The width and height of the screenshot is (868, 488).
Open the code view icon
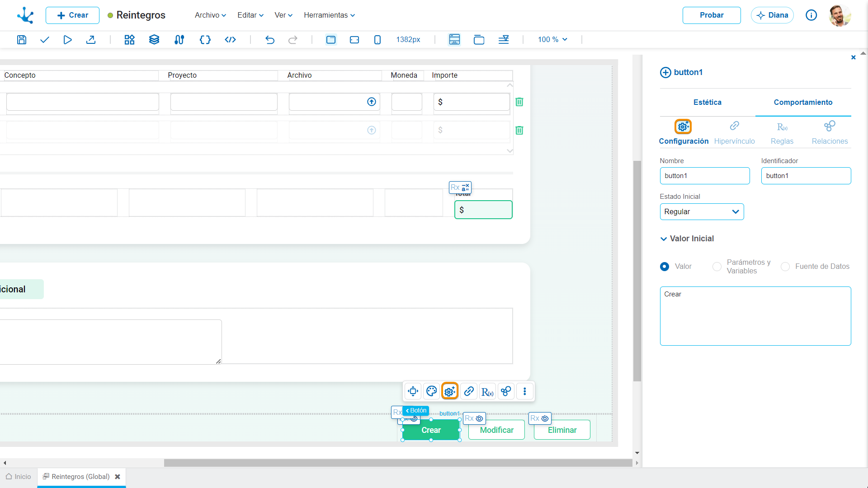click(x=231, y=40)
